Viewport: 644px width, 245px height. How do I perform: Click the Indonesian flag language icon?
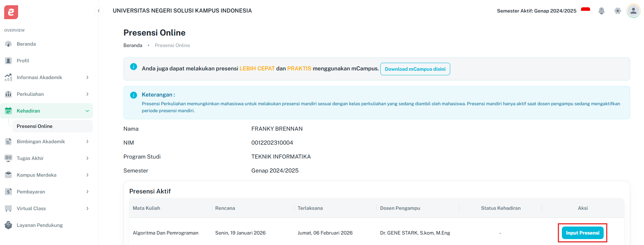[x=586, y=10]
